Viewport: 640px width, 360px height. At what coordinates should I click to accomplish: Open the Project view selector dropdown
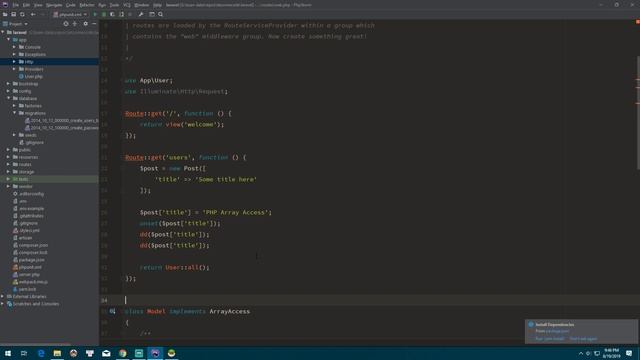tap(16, 24)
